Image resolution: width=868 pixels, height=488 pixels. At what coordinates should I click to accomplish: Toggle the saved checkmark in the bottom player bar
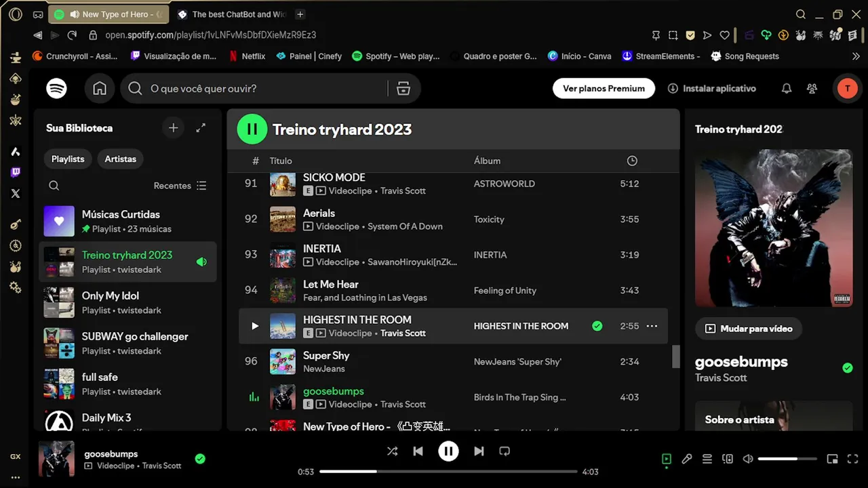click(x=200, y=459)
